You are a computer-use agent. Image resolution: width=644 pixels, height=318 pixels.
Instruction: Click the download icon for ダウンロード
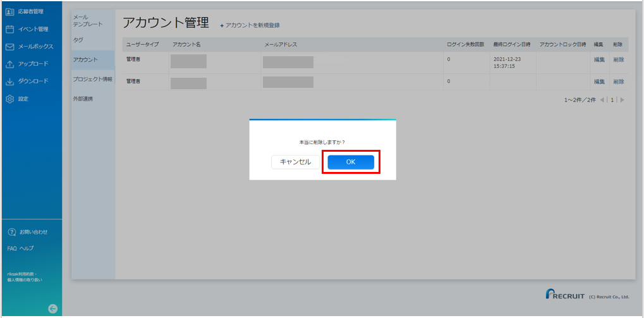click(x=10, y=82)
